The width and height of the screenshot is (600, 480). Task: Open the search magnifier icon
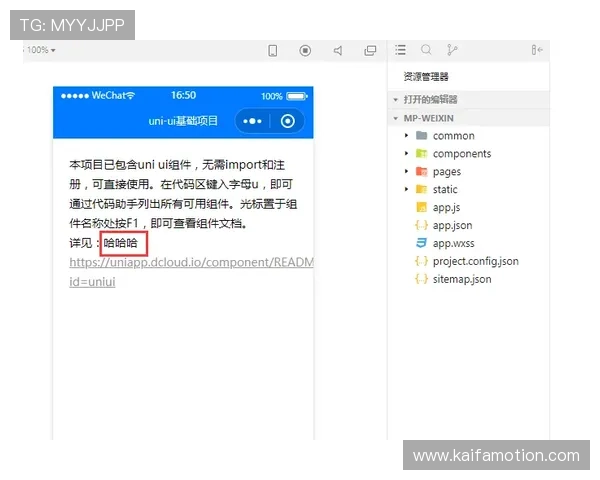point(426,50)
